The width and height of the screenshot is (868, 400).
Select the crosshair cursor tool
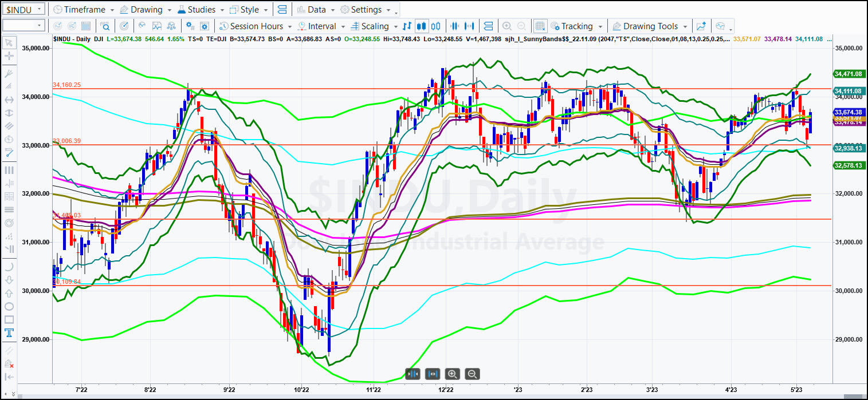9,56
